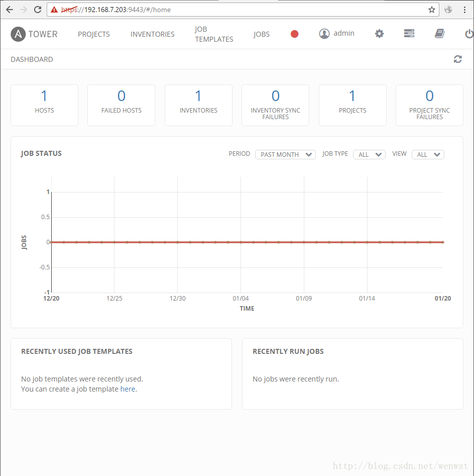Open the setup gear icon
This screenshot has width=474, height=476.
coord(379,34)
